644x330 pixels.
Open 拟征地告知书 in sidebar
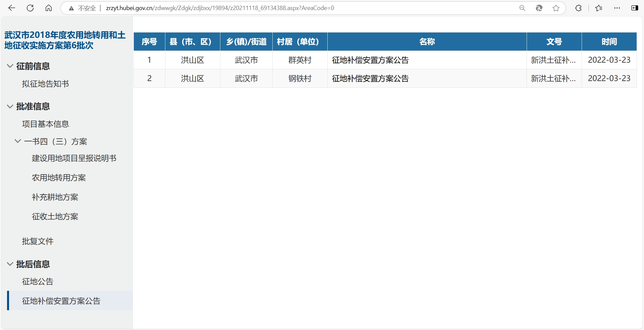(x=45, y=84)
